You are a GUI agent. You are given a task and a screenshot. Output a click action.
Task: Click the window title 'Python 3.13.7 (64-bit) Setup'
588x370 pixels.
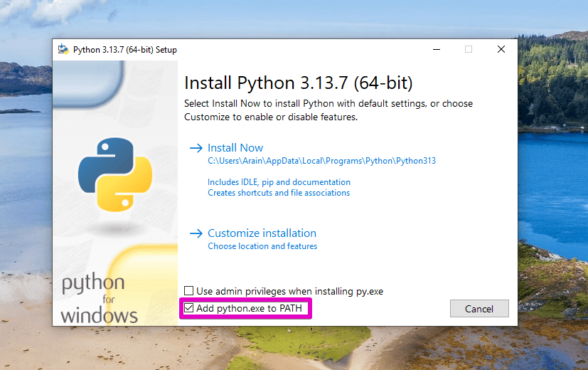[x=125, y=50]
